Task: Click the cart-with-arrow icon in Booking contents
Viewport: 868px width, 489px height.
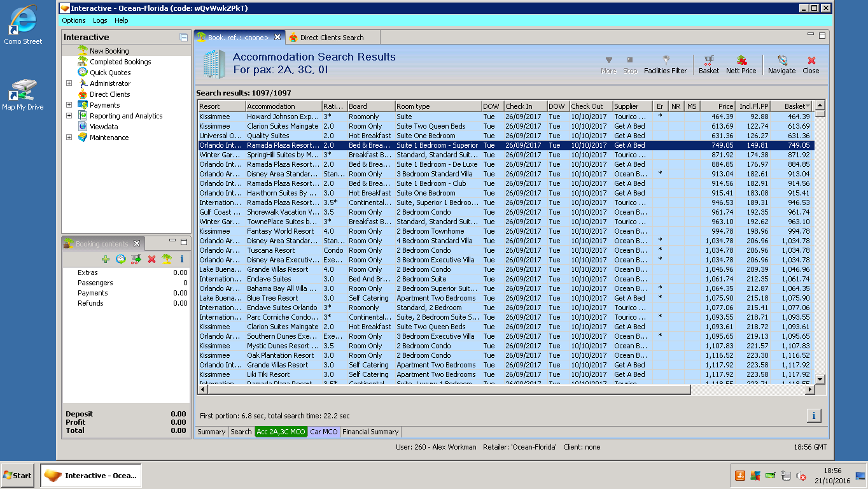Action: pyautogui.click(x=136, y=259)
